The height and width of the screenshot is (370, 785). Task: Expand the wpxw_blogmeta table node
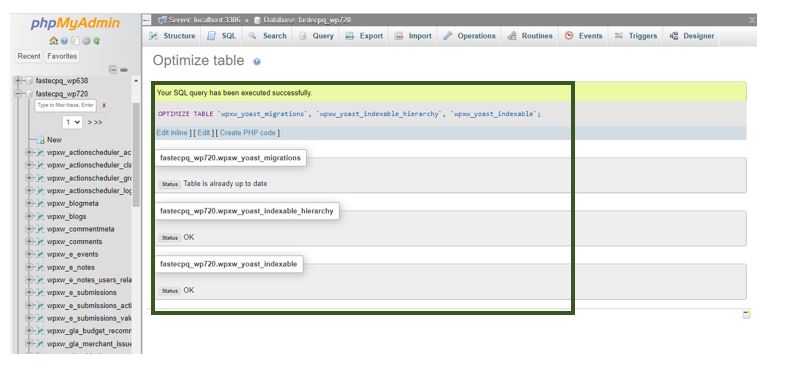tap(29, 204)
